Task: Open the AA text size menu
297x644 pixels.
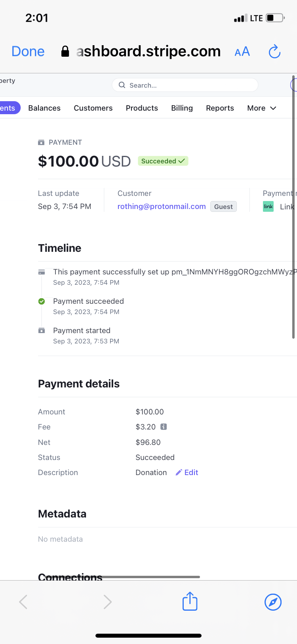Action: pyautogui.click(x=242, y=52)
